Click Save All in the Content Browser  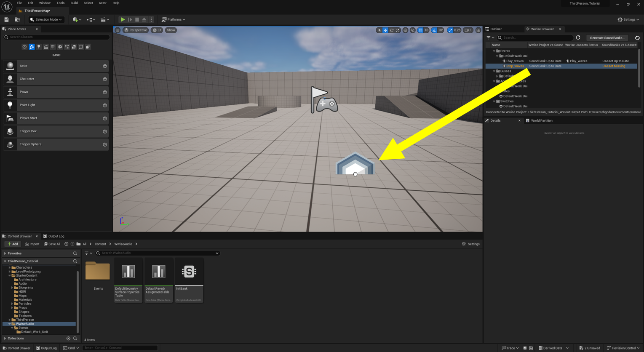coord(52,244)
